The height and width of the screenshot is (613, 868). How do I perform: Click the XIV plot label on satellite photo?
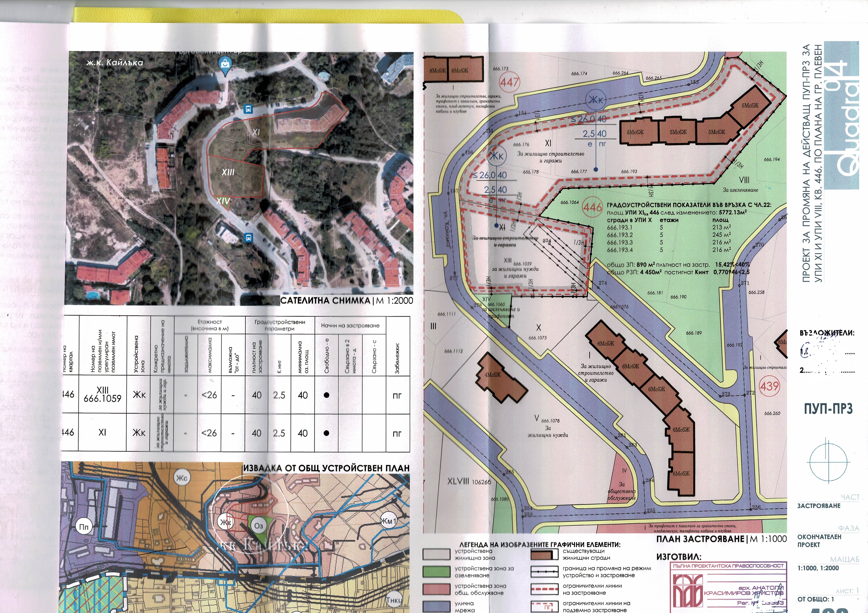223,201
